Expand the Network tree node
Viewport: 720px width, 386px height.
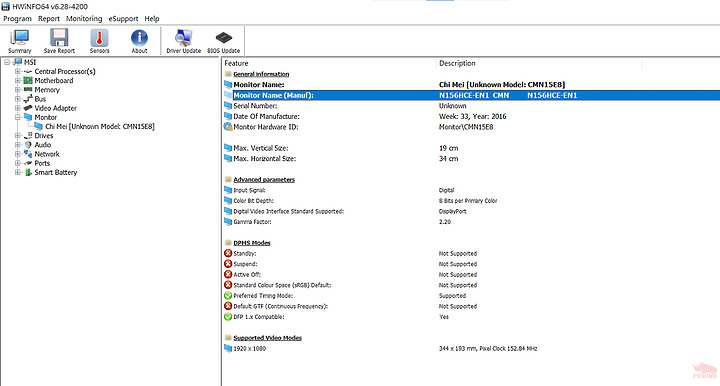(x=17, y=154)
